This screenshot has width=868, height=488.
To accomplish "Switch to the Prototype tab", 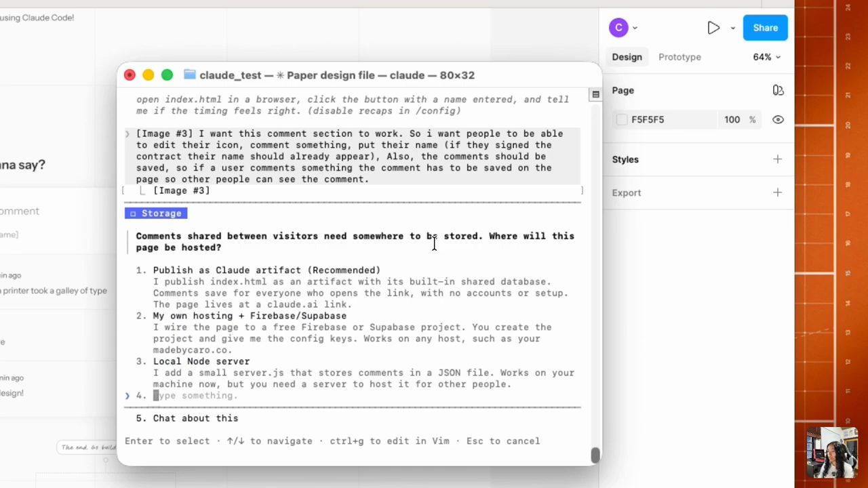I will coord(679,57).
